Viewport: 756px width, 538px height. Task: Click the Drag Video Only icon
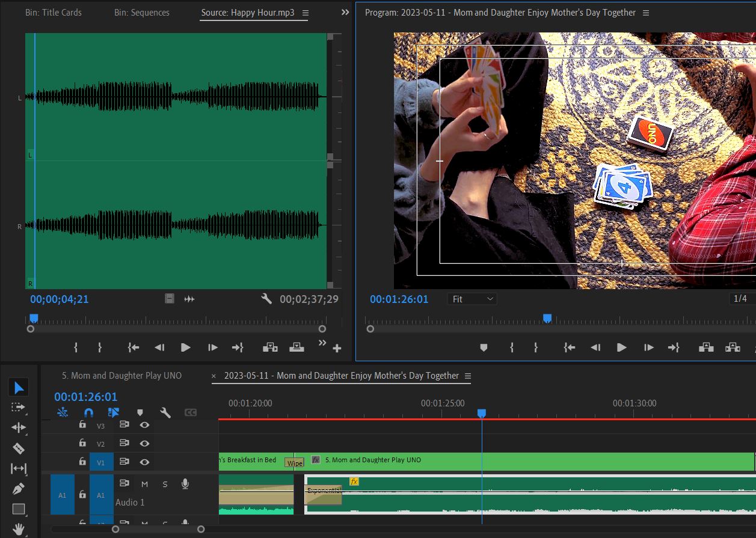pos(170,299)
